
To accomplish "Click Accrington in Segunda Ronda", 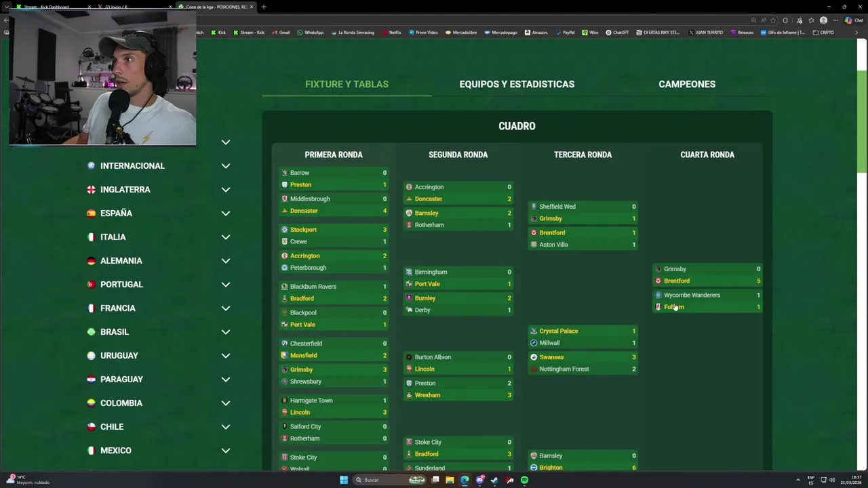I will coord(429,187).
